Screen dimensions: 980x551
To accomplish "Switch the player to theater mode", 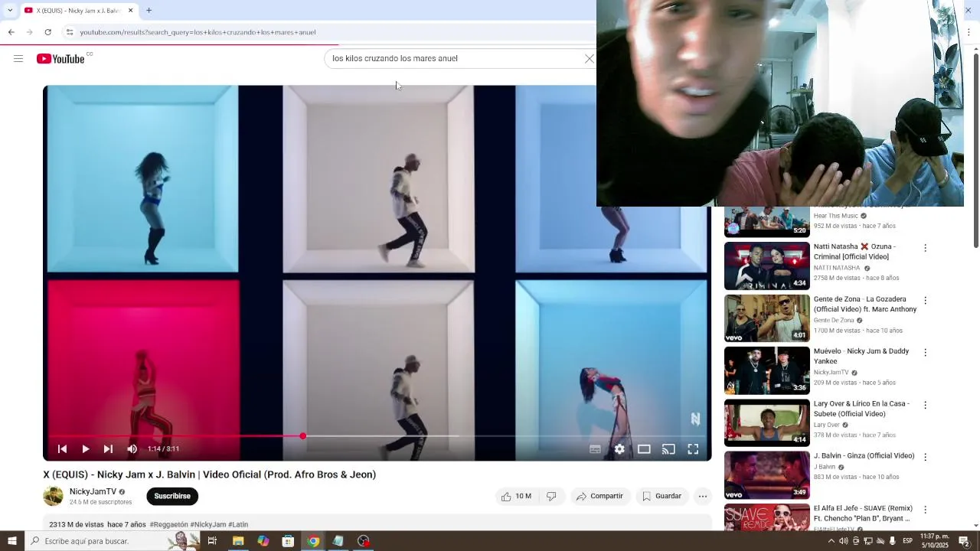I will pyautogui.click(x=644, y=449).
